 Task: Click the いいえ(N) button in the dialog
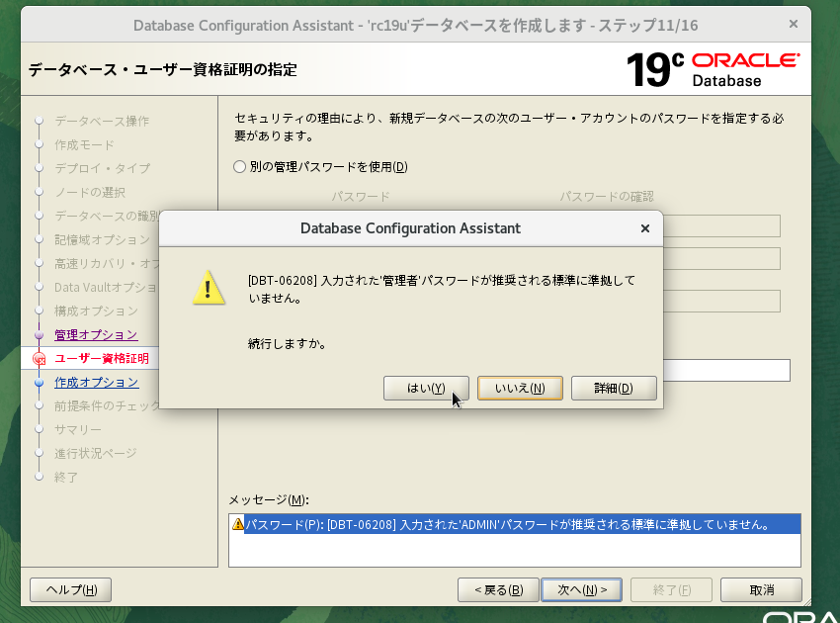point(520,388)
